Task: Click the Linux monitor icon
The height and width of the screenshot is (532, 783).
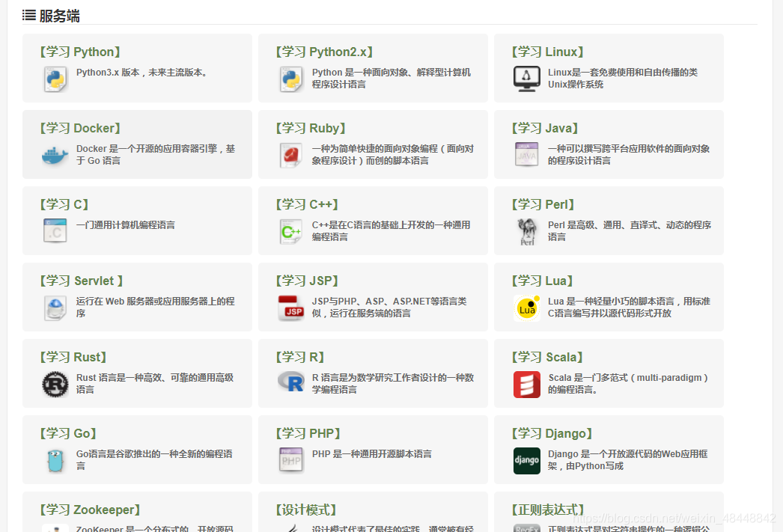Action: click(527, 79)
